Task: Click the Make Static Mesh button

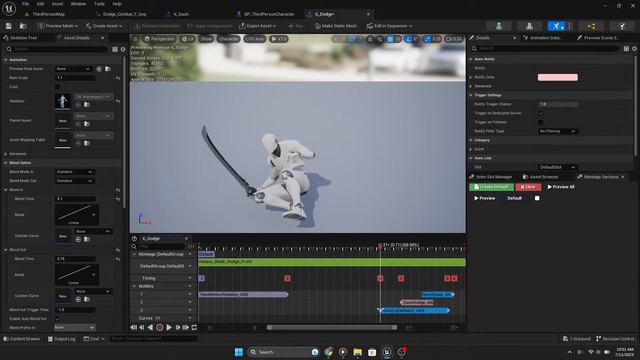Action: pyautogui.click(x=336, y=26)
